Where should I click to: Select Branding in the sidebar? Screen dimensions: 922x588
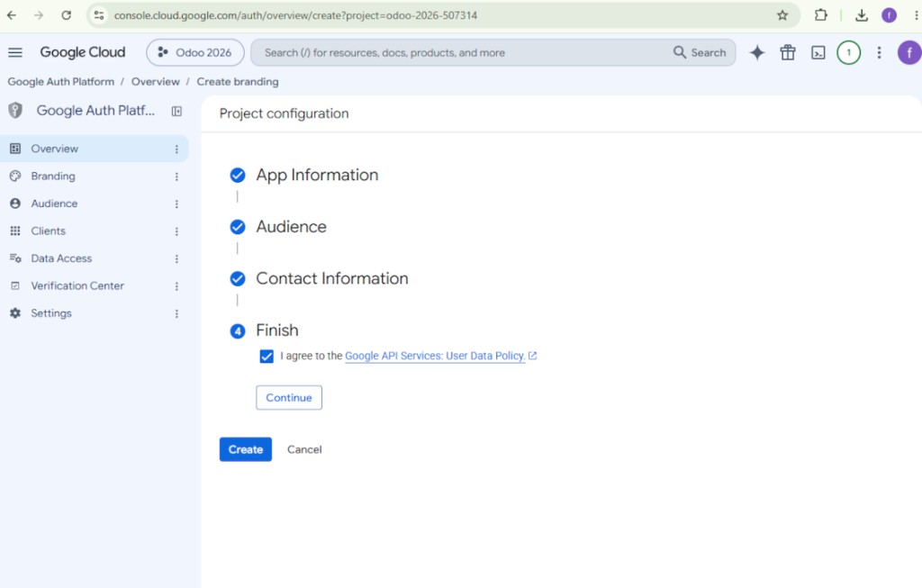coord(94,176)
